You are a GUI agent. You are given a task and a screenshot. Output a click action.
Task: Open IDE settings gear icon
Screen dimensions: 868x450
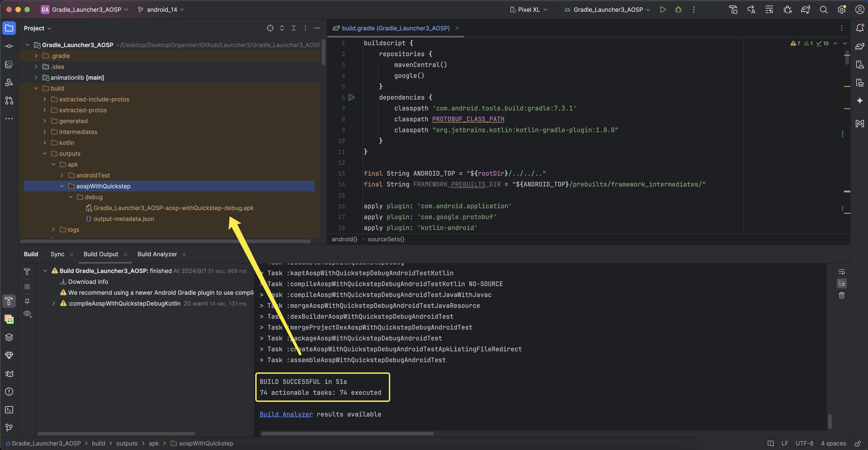tap(842, 10)
